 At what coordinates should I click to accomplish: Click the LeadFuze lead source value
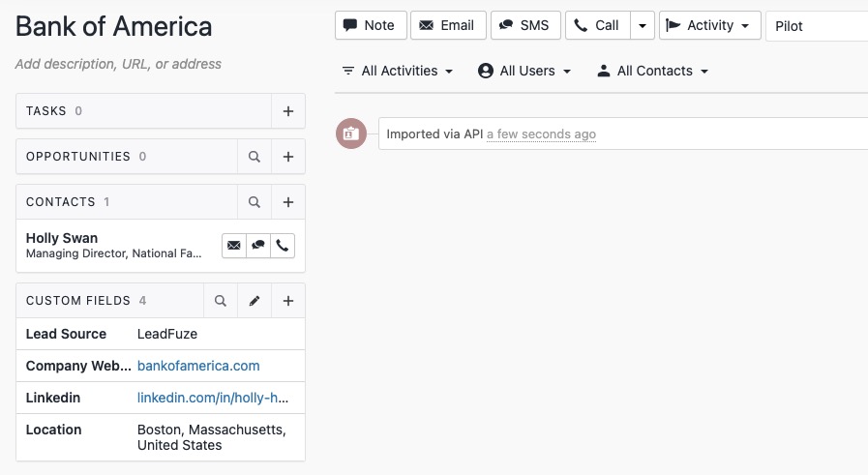(x=167, y=334)
